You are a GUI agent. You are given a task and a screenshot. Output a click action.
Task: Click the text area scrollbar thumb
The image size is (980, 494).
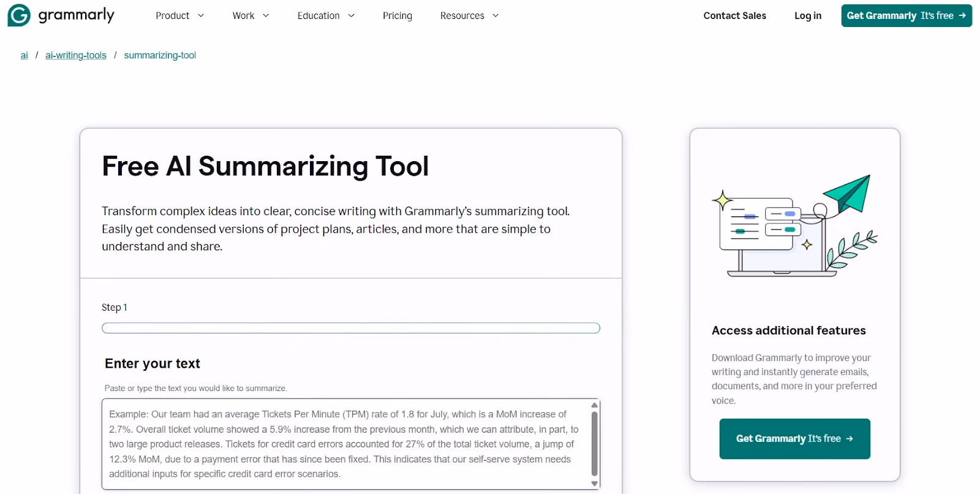[594, 443]
